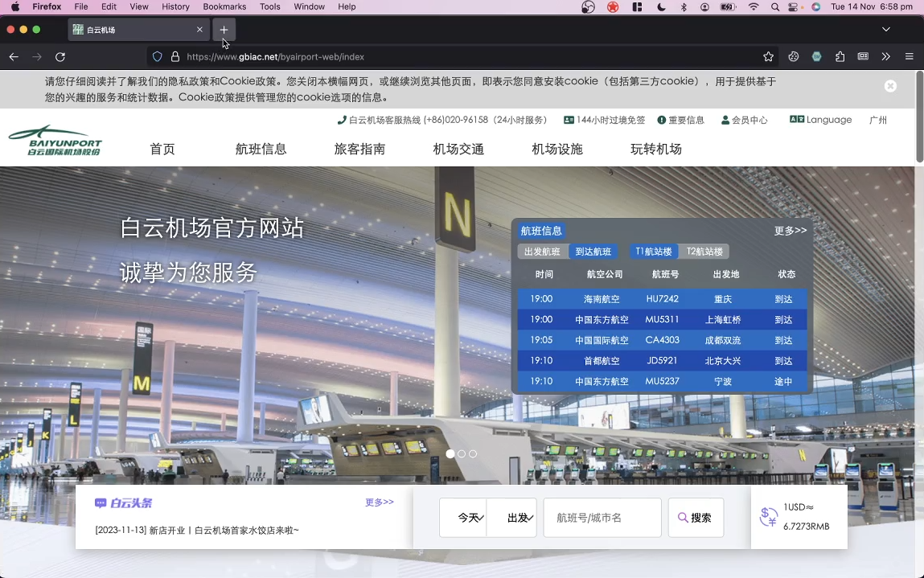Open 航班信息 navigation menu item
This screenshot has height=578, width=924.
(261, 149)
